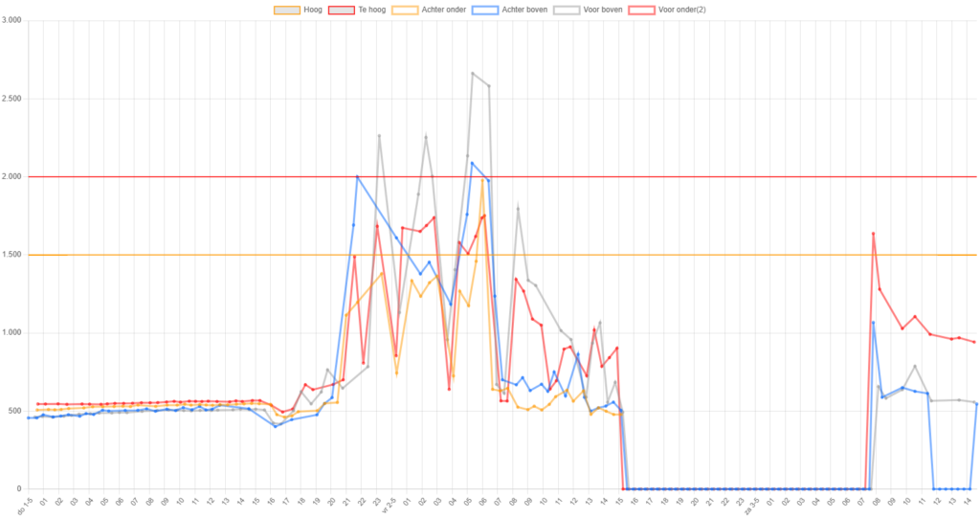Toggle the Te hoog series label
Image resolution: width=980 pixels, height=519 pixels.
click(372, 10)
